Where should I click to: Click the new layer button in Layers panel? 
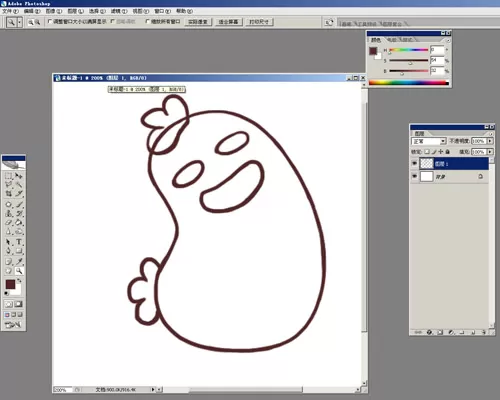click(x=473, y=332)
